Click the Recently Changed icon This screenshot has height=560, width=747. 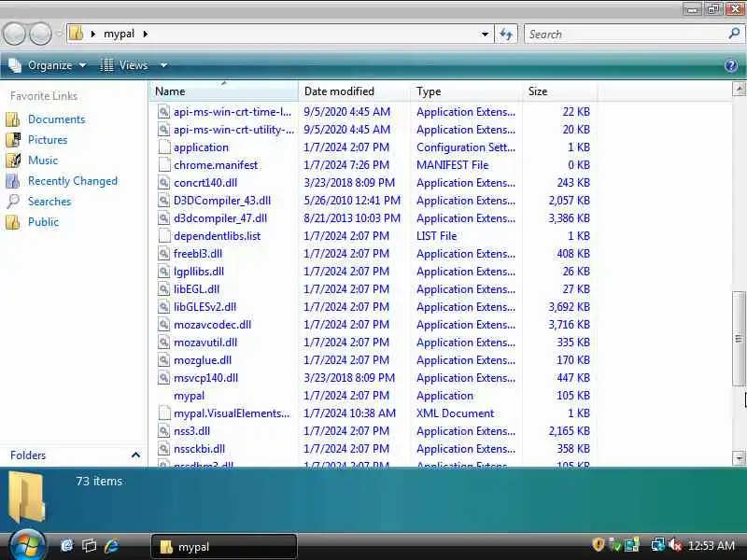coord(13,181)
